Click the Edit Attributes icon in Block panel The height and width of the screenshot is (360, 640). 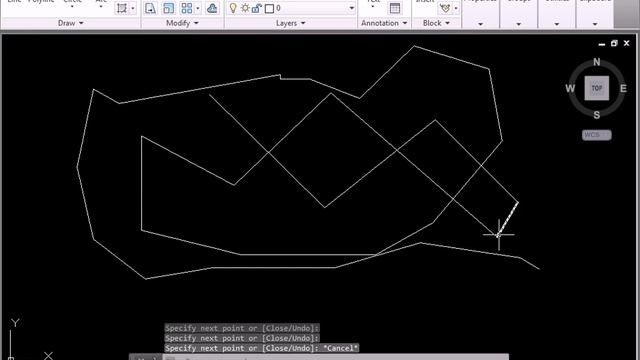tap(445, 8)
